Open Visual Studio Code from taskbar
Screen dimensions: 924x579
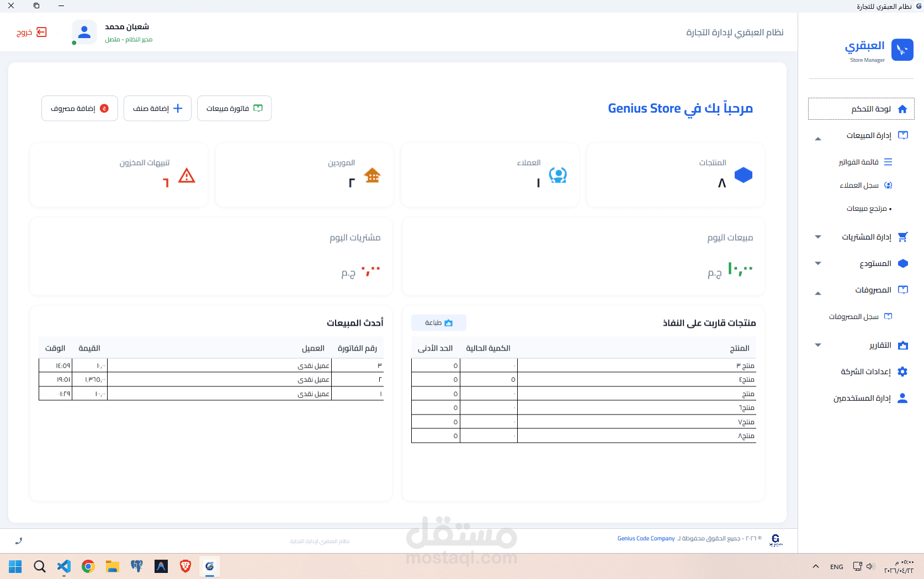click(64, 566)
